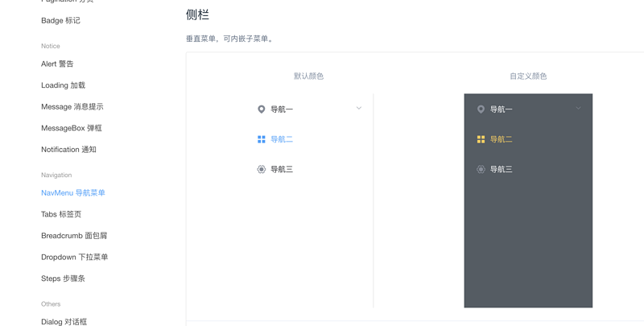The image size is (644, 326).
Task: Go to MessageBox 弹框 page
Action: [72, 128]
